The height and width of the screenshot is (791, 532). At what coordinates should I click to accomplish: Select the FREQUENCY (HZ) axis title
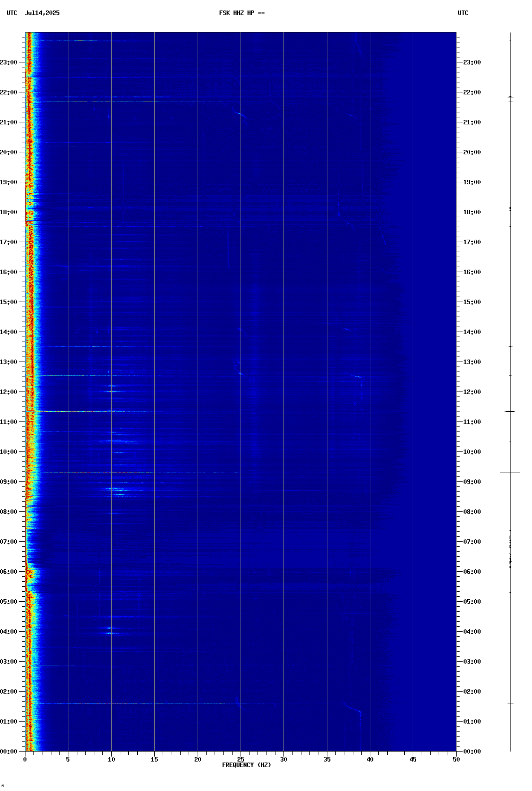[247, 765]
